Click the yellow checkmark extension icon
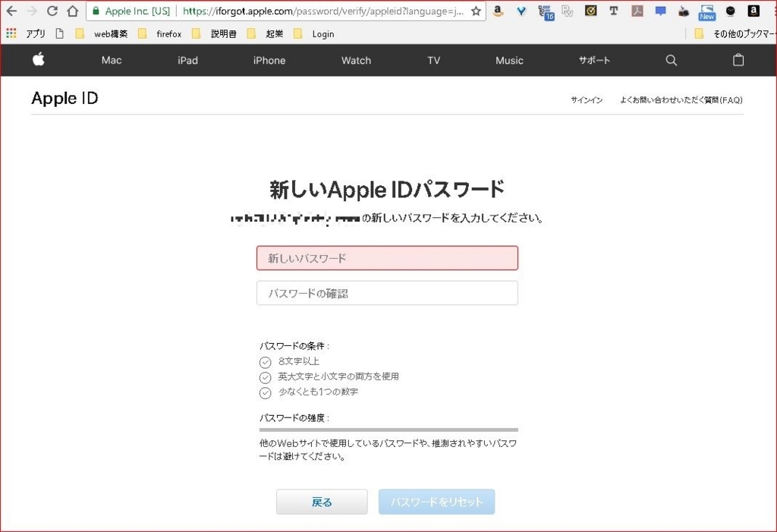 click(590, 11)
